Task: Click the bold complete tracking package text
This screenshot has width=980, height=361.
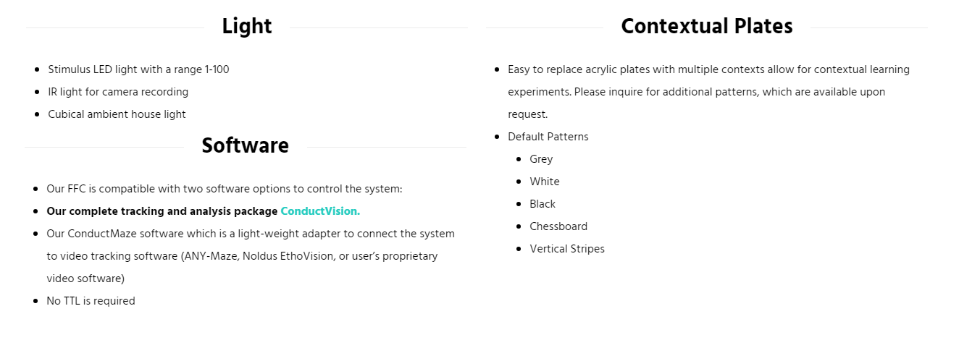Action: (162, 211)
